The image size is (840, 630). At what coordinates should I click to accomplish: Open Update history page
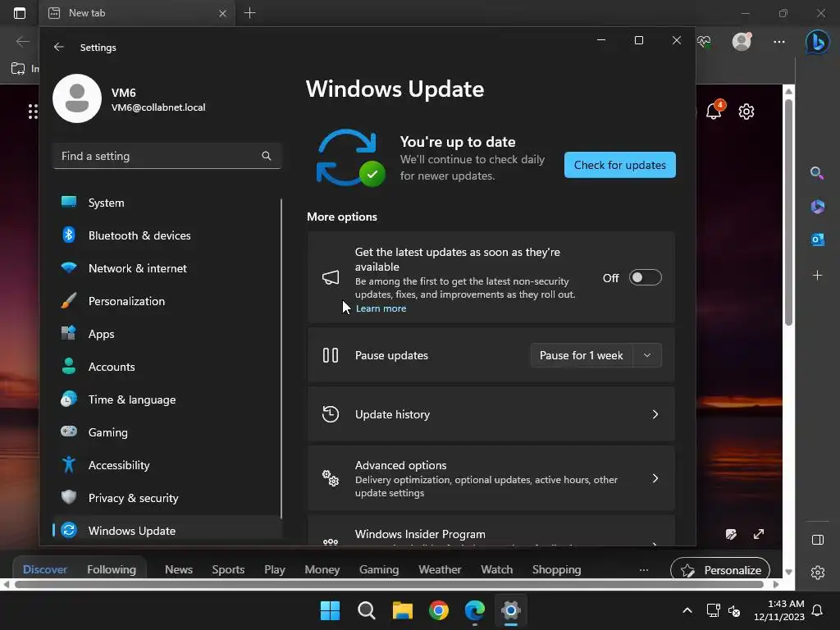(x=491, y=414)
